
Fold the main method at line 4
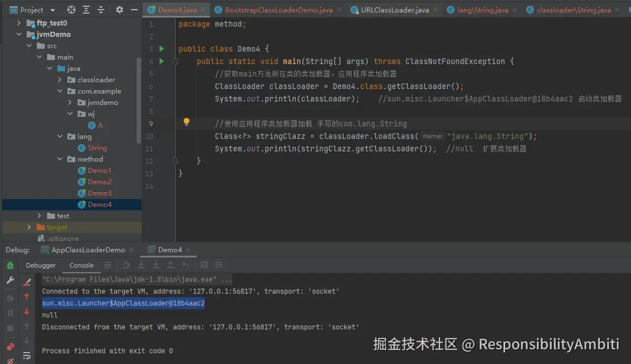tap(175, 62)
